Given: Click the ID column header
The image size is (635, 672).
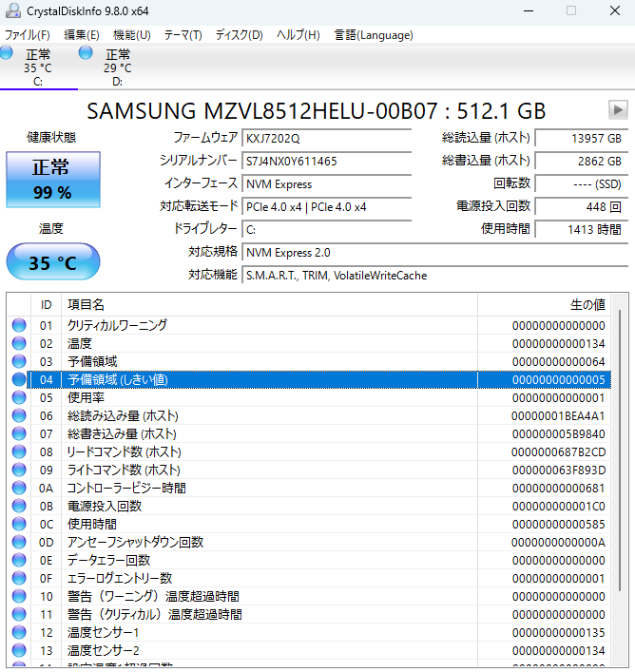Looking at the screenshot, I should [47, 305].
